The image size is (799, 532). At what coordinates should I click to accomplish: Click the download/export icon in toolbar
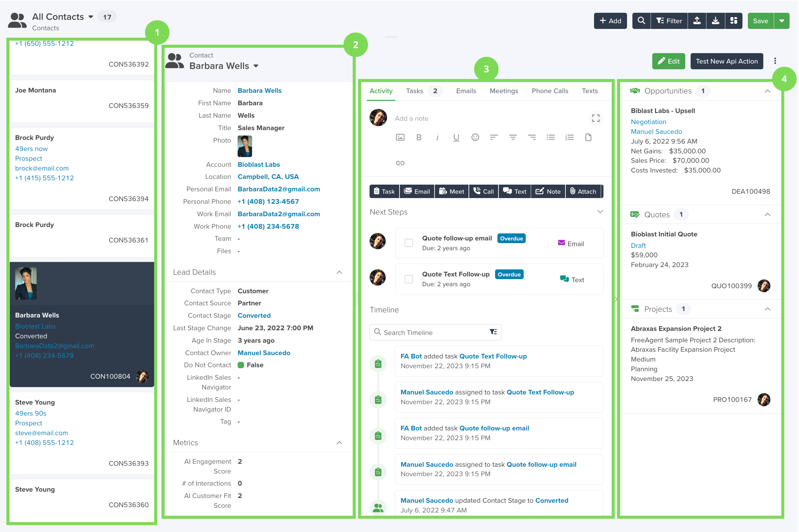715,21
